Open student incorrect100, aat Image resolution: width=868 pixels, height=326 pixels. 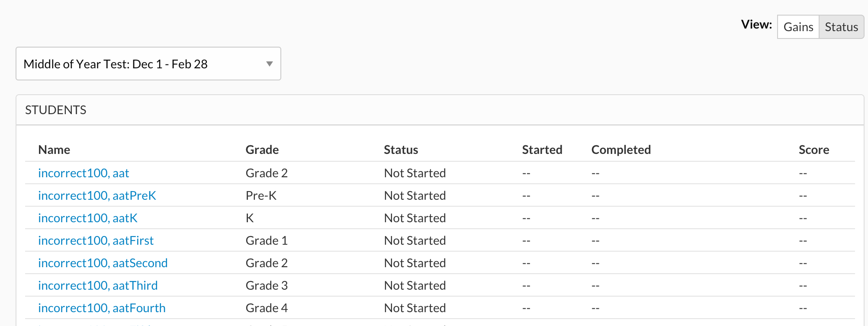(x=84, y=173)
